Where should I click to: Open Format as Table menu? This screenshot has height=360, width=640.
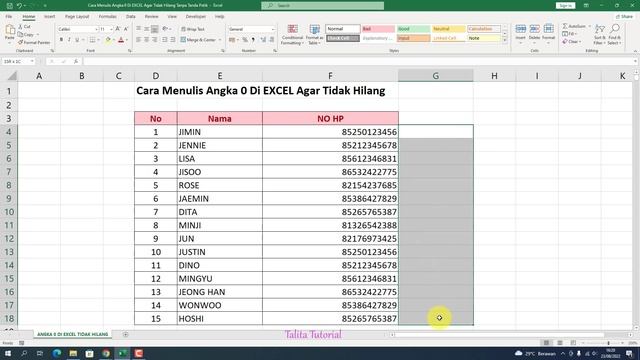tap(314, 35)
